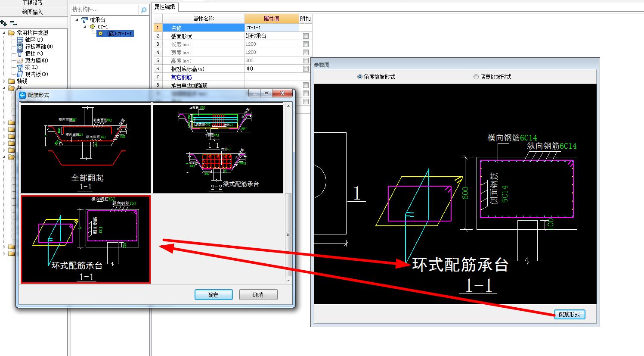The height and width of the screenshot is (356, 644).
Task: Select the (底)CT-1-1 tree node
Action: (115, 34)
